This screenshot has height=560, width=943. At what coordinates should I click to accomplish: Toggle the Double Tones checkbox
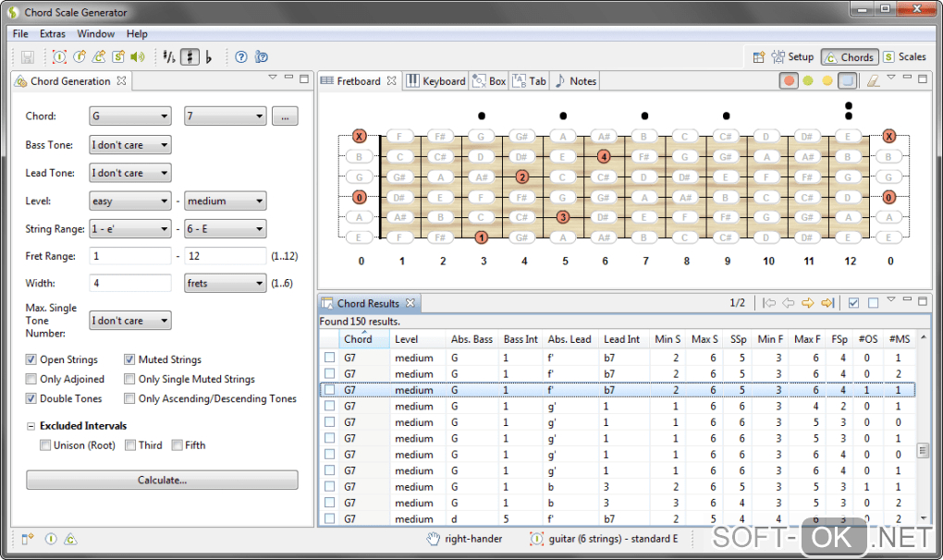[31, 398]
